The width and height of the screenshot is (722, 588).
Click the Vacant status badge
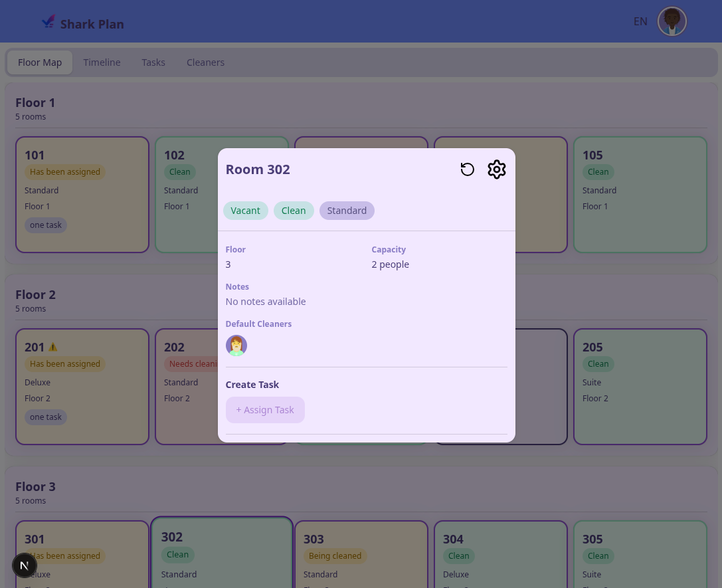pos(245,211)
